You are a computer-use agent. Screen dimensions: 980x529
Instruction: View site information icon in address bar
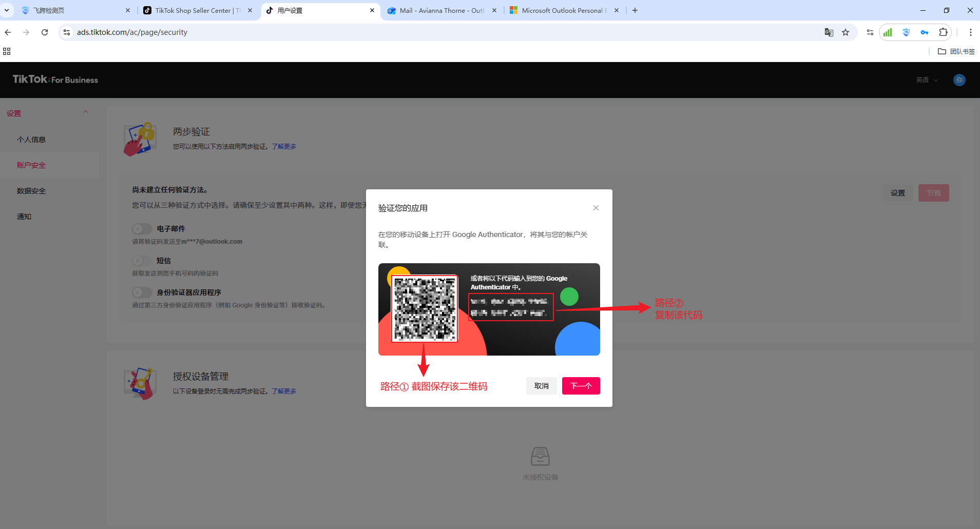tap(66, 32)
